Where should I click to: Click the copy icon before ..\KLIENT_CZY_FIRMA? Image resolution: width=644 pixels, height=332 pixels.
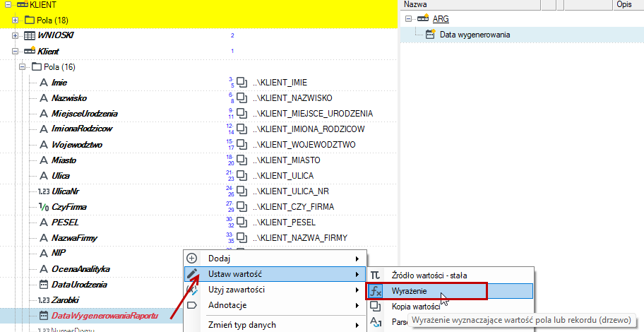242,207
